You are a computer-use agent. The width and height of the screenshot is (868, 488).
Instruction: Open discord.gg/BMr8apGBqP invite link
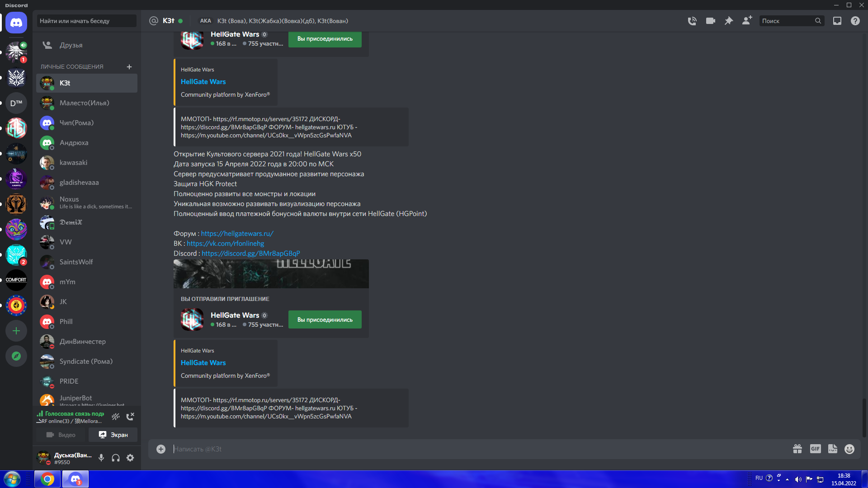(x=250, y=253)
